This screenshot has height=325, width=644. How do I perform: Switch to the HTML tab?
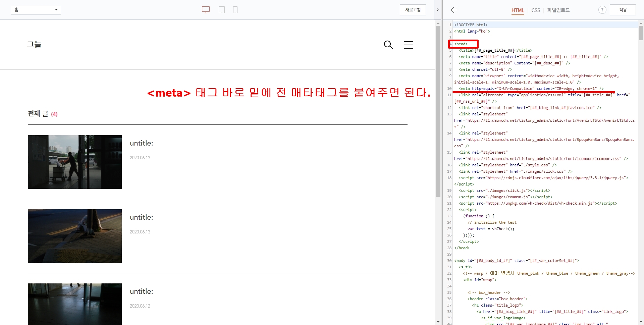[518, 10]
